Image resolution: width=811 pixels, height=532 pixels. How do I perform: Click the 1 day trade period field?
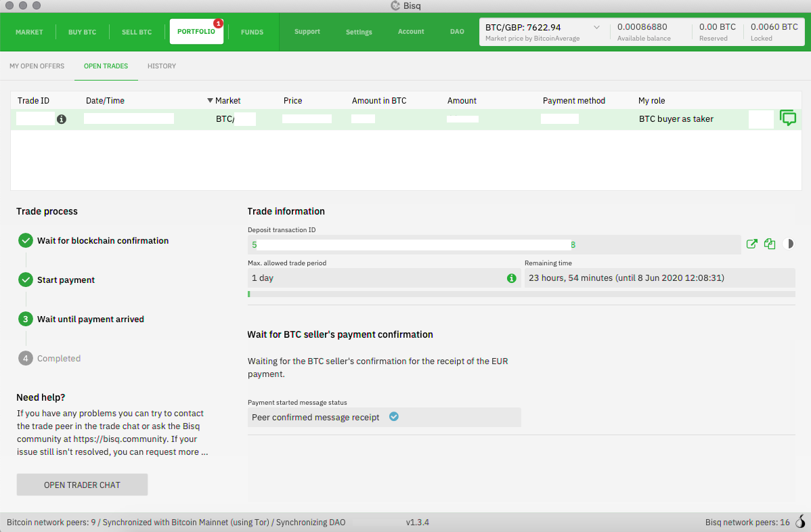385,278
